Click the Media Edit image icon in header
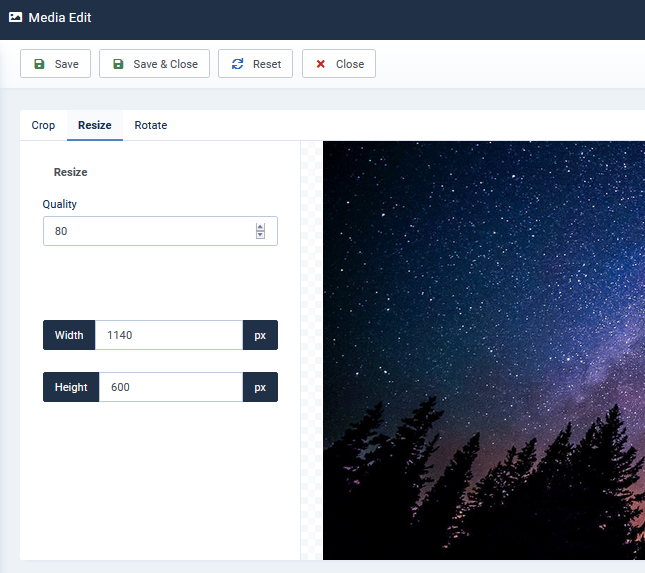This screenshot has width=645, height=573. pos(15,17)
